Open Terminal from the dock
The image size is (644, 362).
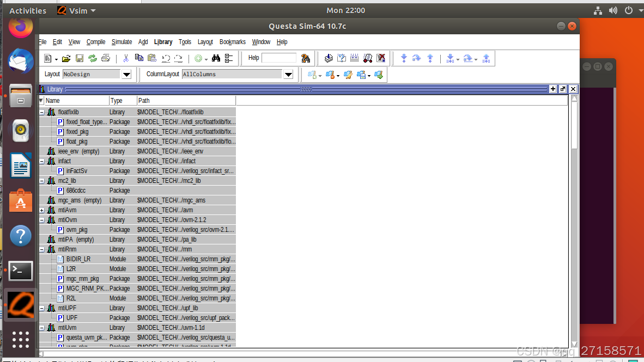coord(21,271)
